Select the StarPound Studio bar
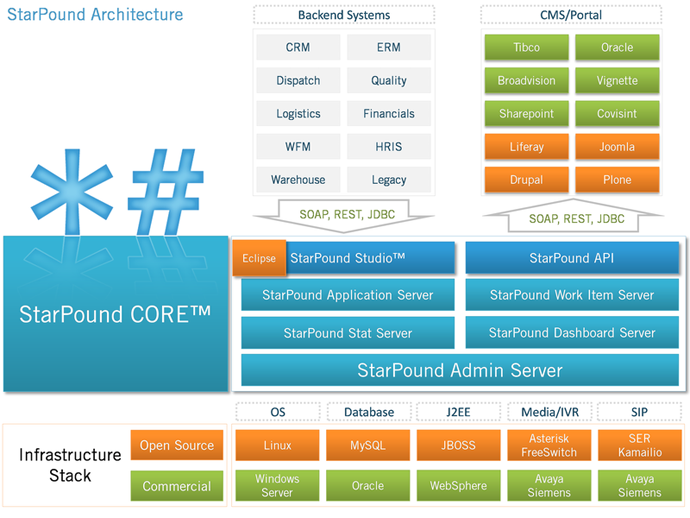Screen dimensions: 690x518 point(371,258)
